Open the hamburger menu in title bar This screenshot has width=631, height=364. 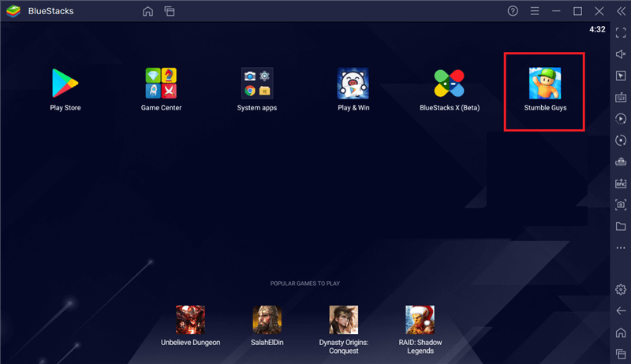click(x=535, y=11)
